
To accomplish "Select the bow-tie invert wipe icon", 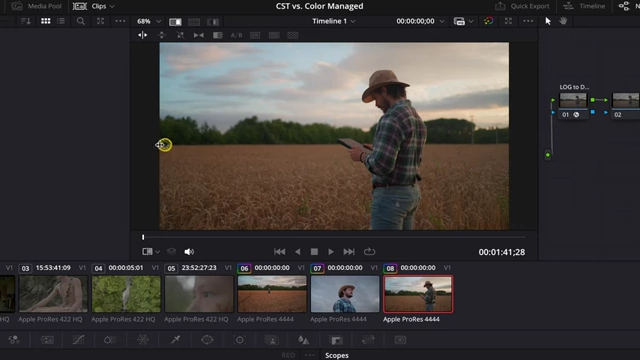I will coord(199,35).
